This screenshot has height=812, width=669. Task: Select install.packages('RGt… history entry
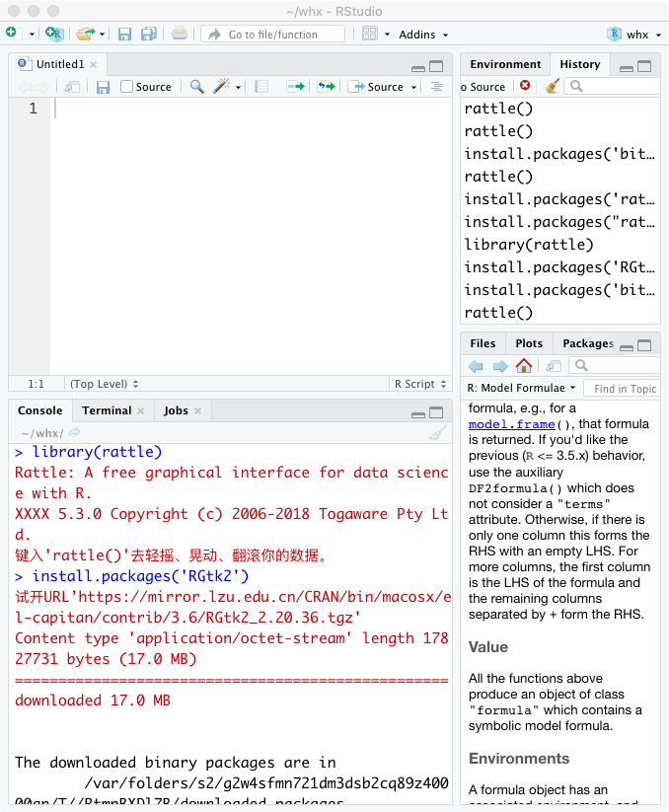point(560,267)
